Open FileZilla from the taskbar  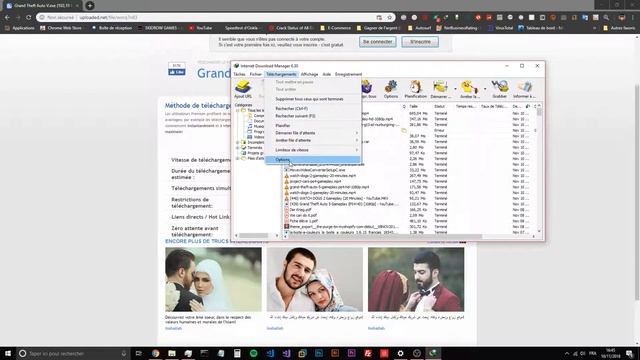click(x=368, y=353)
